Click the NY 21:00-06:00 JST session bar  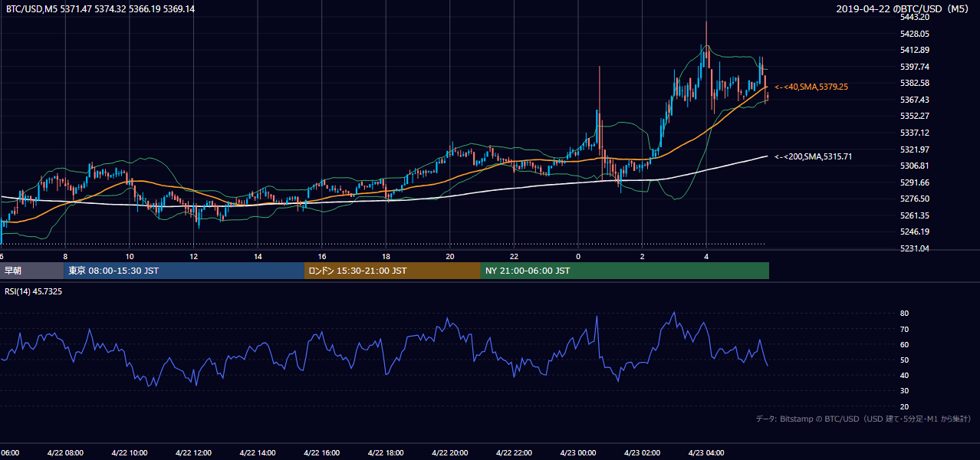625,271
